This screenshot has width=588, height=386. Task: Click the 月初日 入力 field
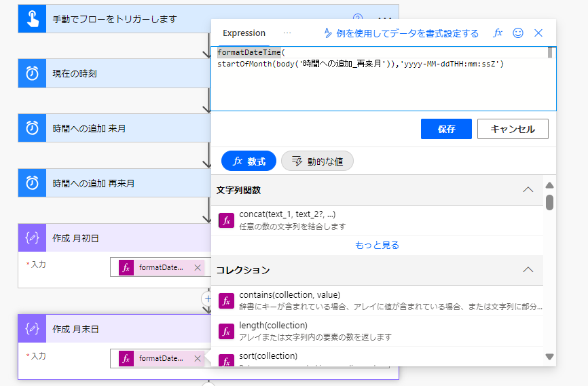(x=161, y=267)
